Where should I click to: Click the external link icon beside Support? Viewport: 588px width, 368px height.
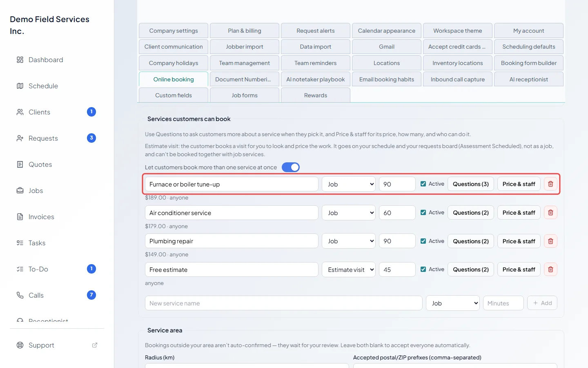[x=95, y=345]
